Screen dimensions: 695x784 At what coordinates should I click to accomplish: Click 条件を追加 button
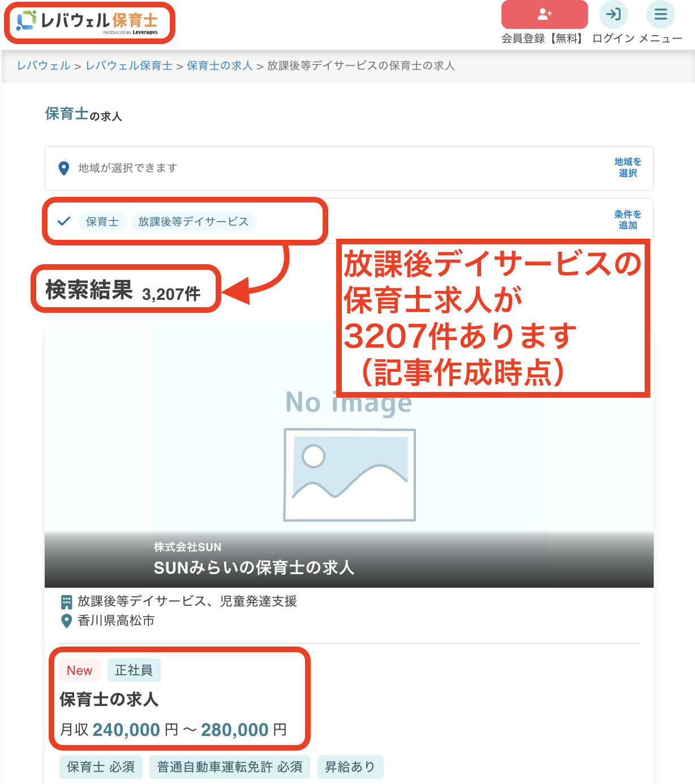tap(628, 219)
